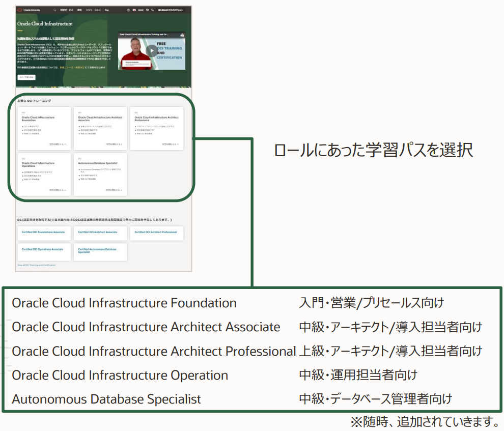This screenshot has width=504, height=431.
Task: Click the 中級・データベース管理者向け description
Action: click(375, 399)
